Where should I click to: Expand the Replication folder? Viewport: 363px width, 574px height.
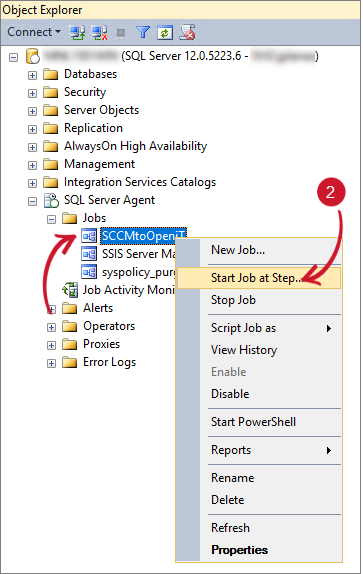[x=33, y=129]
